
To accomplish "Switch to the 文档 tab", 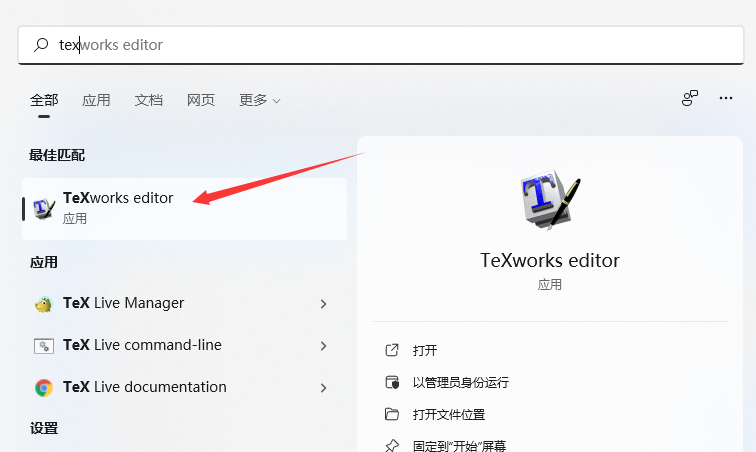I will coord(148,100).
